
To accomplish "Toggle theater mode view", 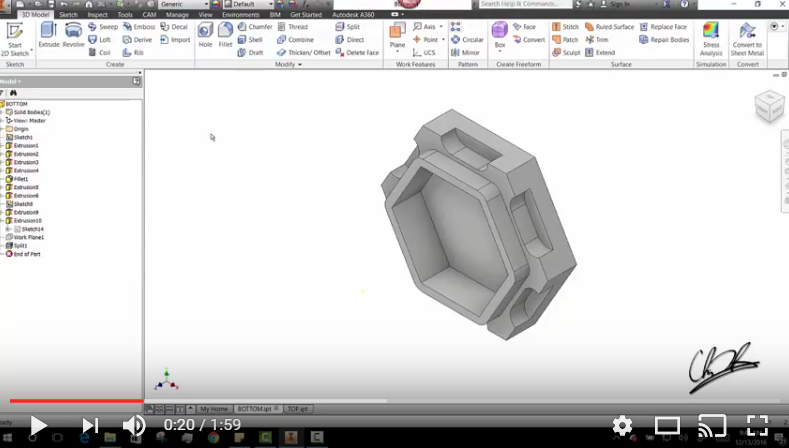I will click(x=667, y=426).
